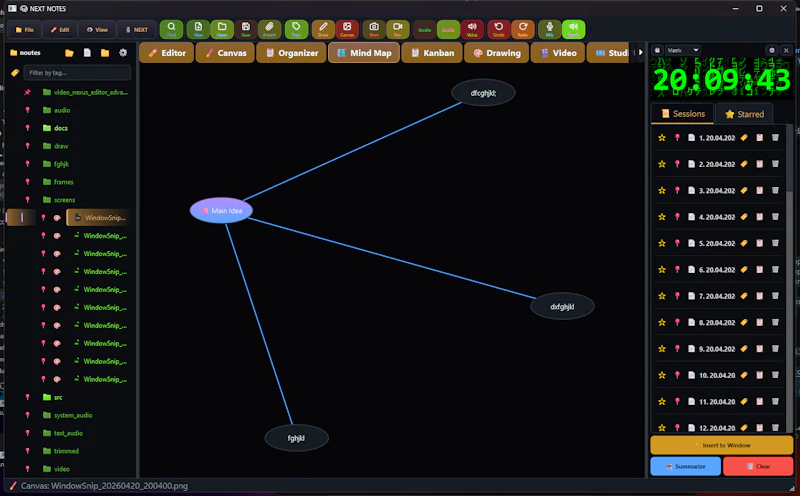This screenshot has width=800, height=496.
Task: Create a new note with New button
Action: [198, 29]
